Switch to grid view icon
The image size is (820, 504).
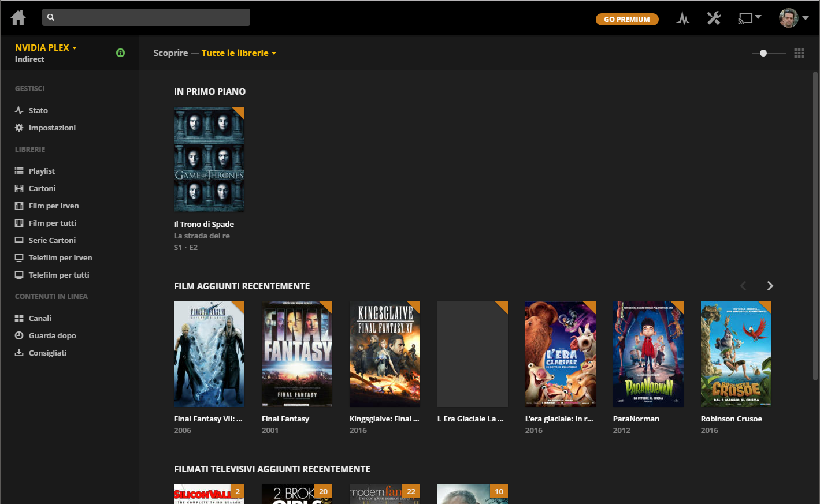point(799,53)
